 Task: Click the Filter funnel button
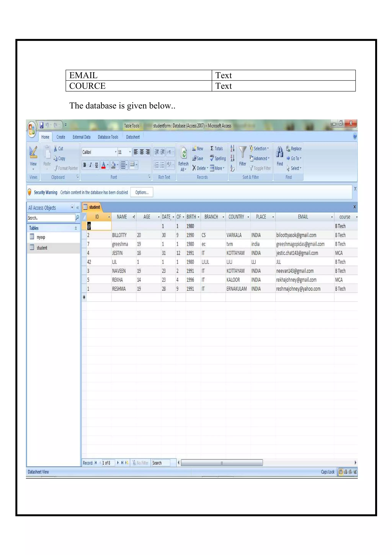[x=243, y=156]
